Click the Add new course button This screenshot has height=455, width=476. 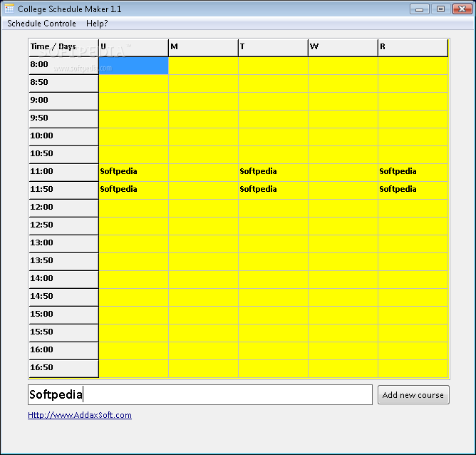(x=413, y=395)
